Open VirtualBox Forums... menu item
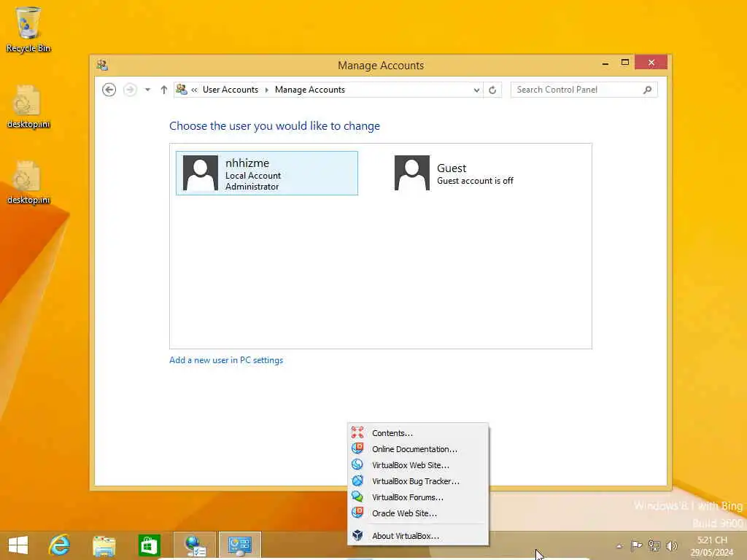Screen dimensions: 747x560 pyautogui.click(x=418, y=497)
